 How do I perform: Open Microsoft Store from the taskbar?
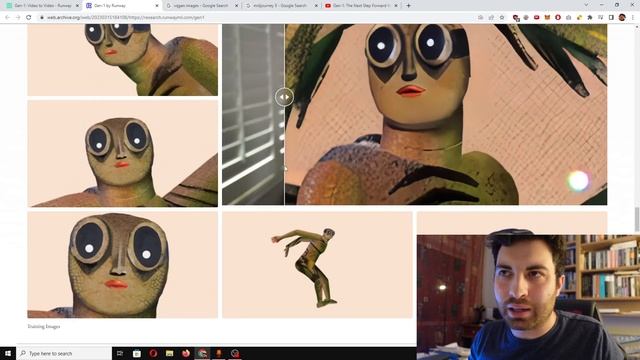[x=137, y=353]
